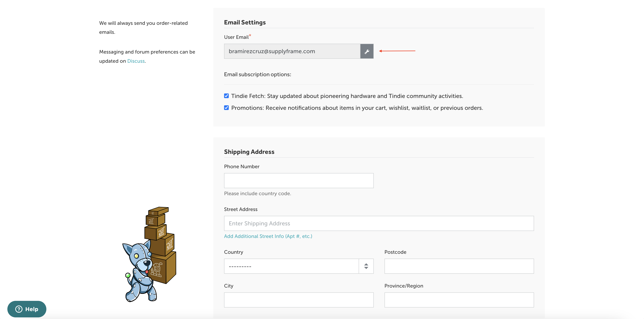This screenshot has height=319, width=644.
Task: Uncheck the Promotions notifications checkbox
Action: (227, 108)
